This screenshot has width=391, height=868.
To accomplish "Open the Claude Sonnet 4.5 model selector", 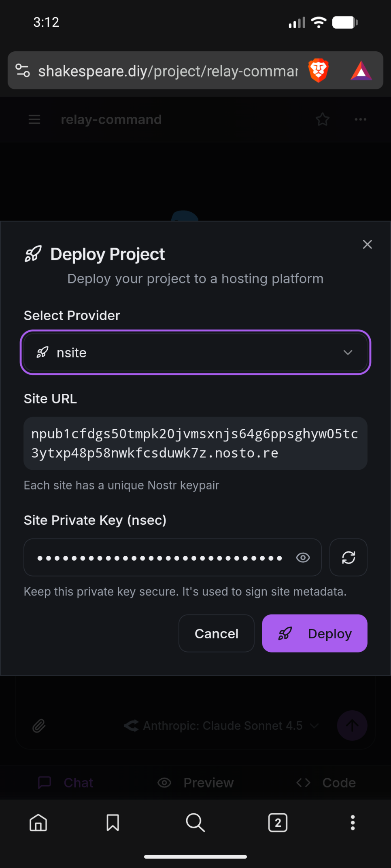I will pyautogui.click(x=221, y=726).
